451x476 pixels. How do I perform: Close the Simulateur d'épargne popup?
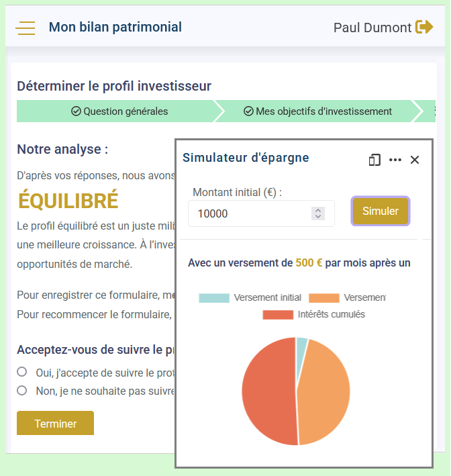click(415, 160)
